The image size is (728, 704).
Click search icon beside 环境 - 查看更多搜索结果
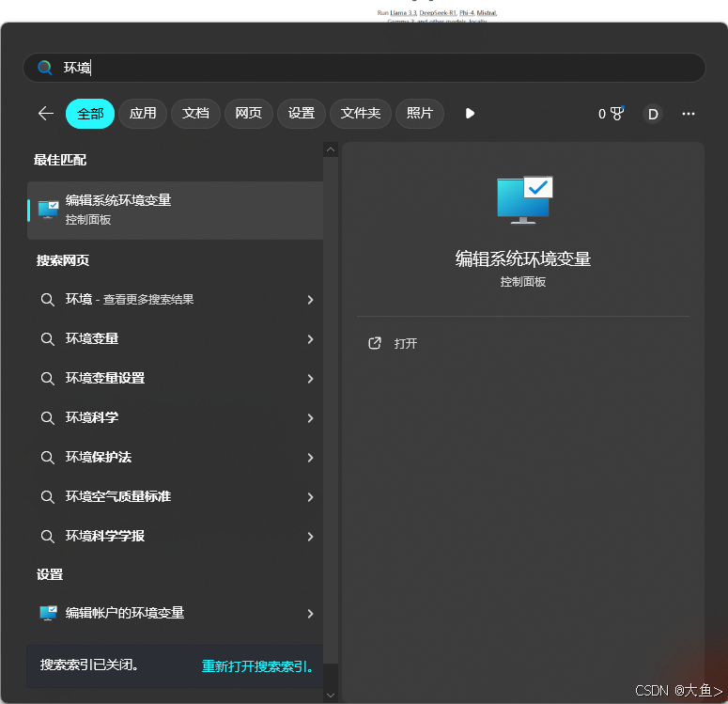(x=47, y=299)
